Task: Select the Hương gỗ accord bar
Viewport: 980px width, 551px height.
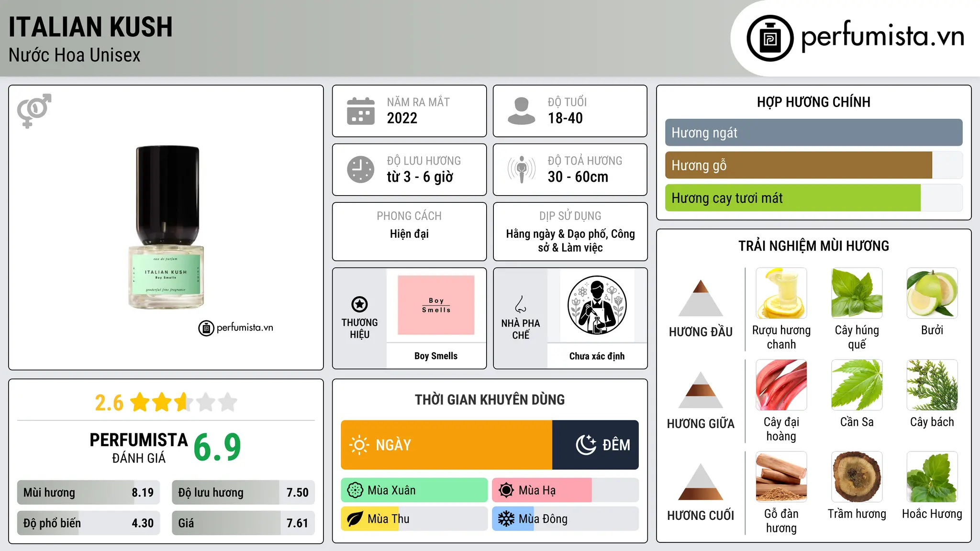Action: (x=813, y=165)
